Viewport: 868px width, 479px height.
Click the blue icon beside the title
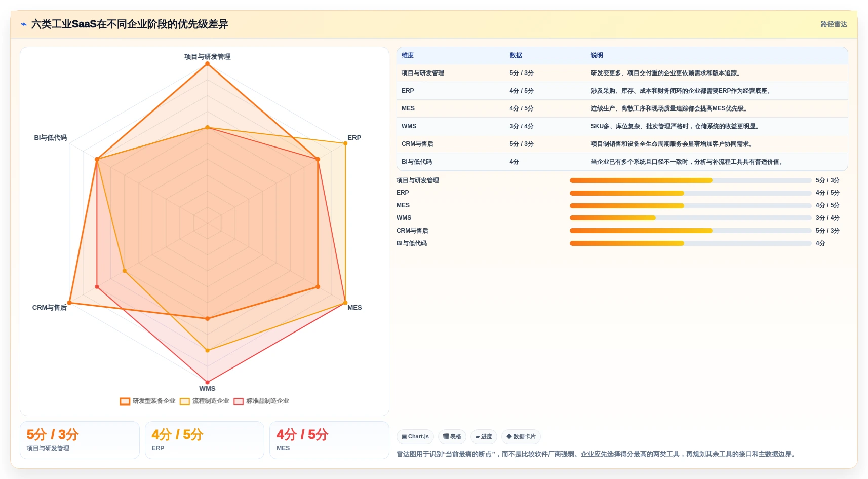point(23,24)
